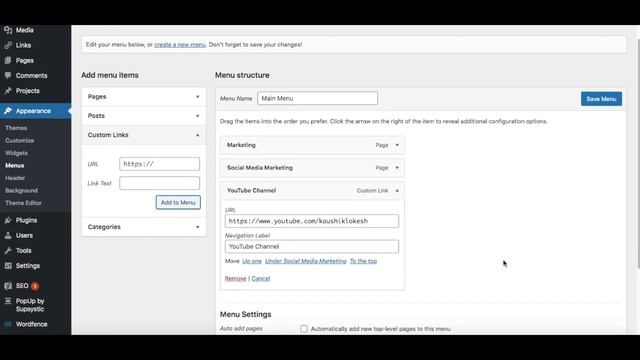Open the Header submenu item
The width and height of the screenshot is (640, 360).
click(x=15, y=178)
